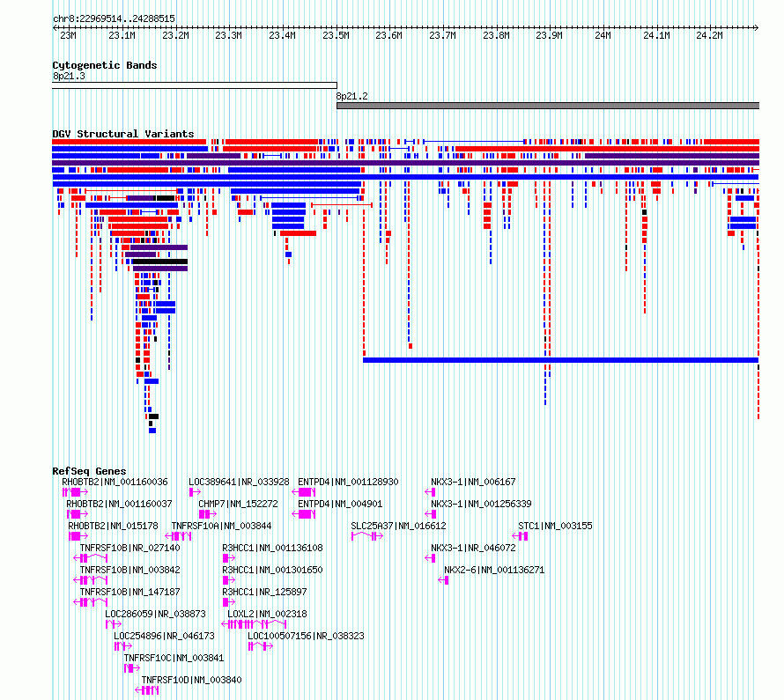Click the 23.3M ruler position label
The height and width of the screenshot is (700, 784).
click(228, 35)
